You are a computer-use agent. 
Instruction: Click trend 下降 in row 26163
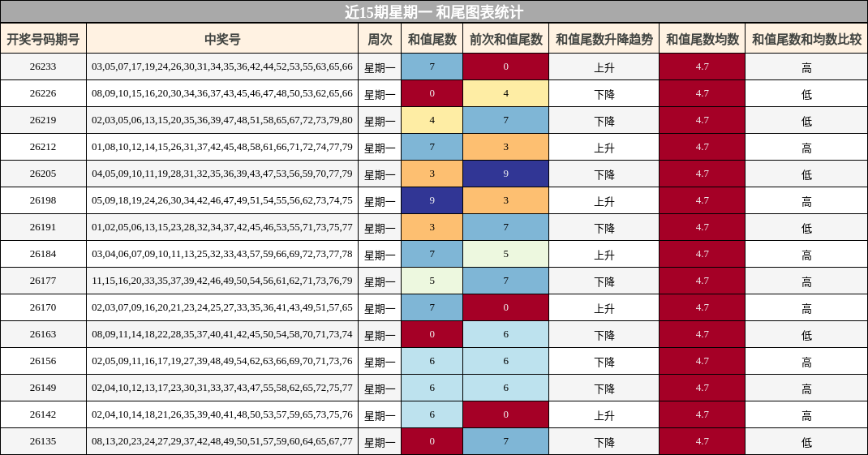pyautogui.click(x=604, y=335)
